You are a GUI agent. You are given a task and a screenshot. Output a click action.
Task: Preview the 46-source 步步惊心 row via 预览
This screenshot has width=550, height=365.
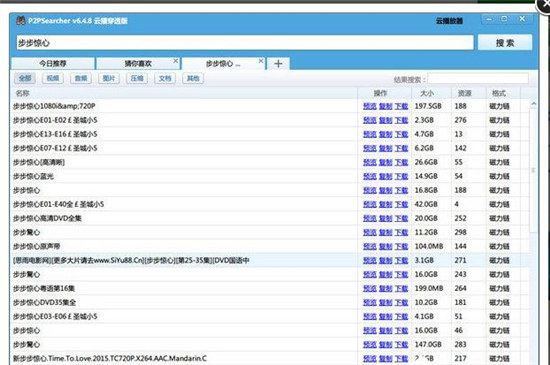[370, 331]
